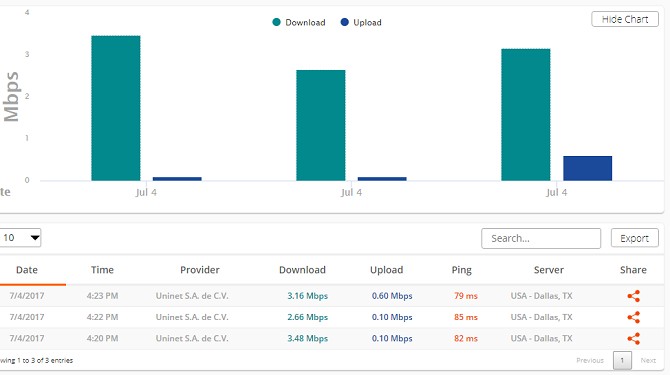Click the middle download bar
Viewport: 670px width, 375px height.
coord(320,125)
